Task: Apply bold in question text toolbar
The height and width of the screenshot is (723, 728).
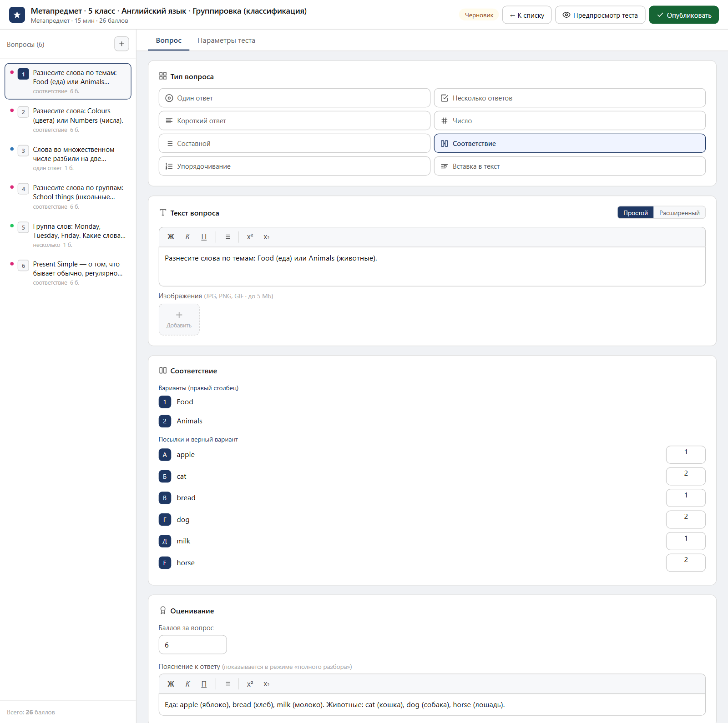Action: (x=171, y=237)
